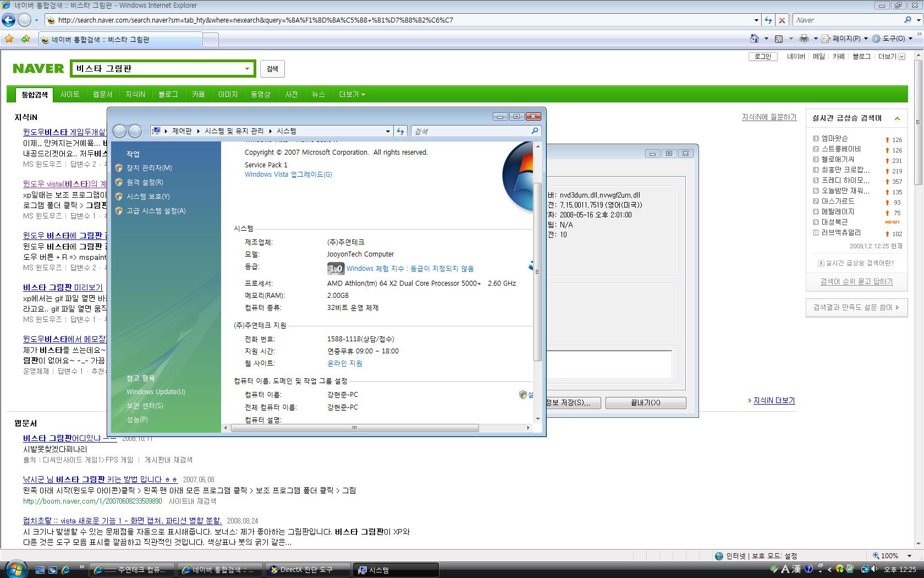Click the IE refresh icon beside address bar
Viewport: 924px width, 578px height.
pos(768,20)
